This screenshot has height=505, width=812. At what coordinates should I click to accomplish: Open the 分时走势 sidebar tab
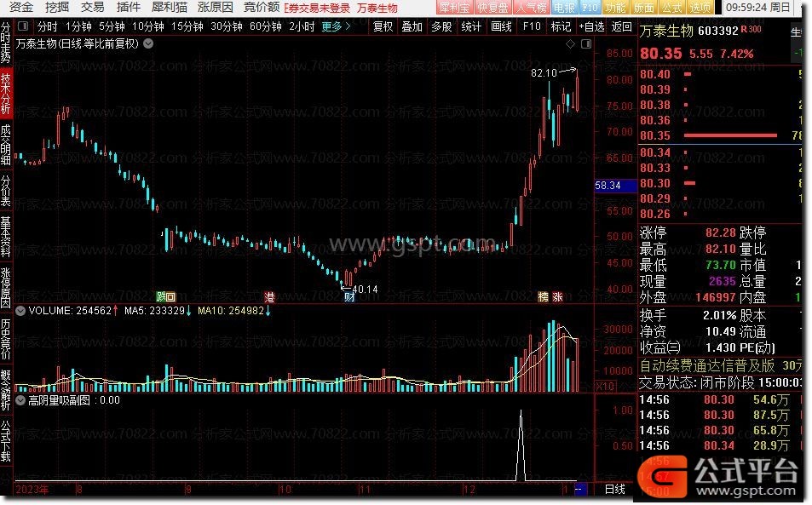tap(6, 43)
